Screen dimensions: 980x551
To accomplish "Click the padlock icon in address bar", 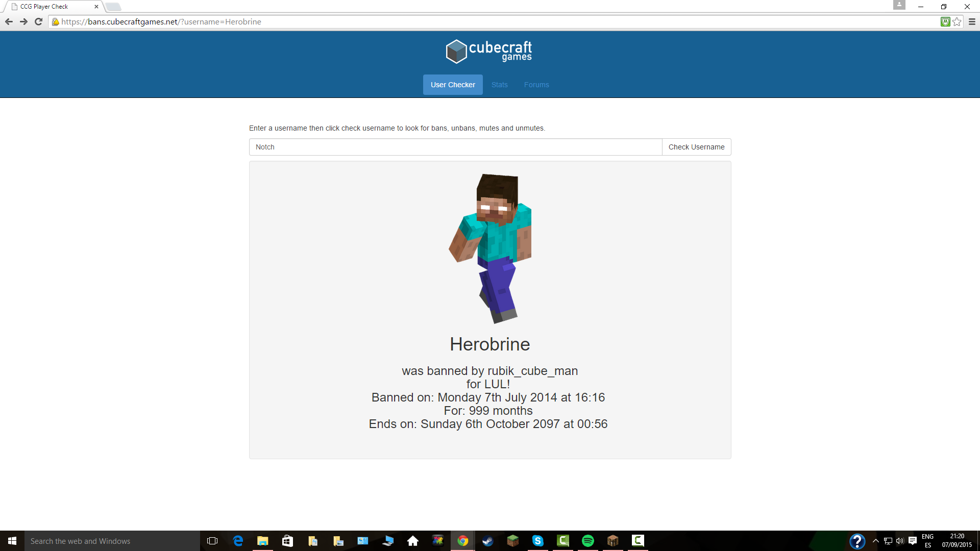I will [x=55, y=22].
